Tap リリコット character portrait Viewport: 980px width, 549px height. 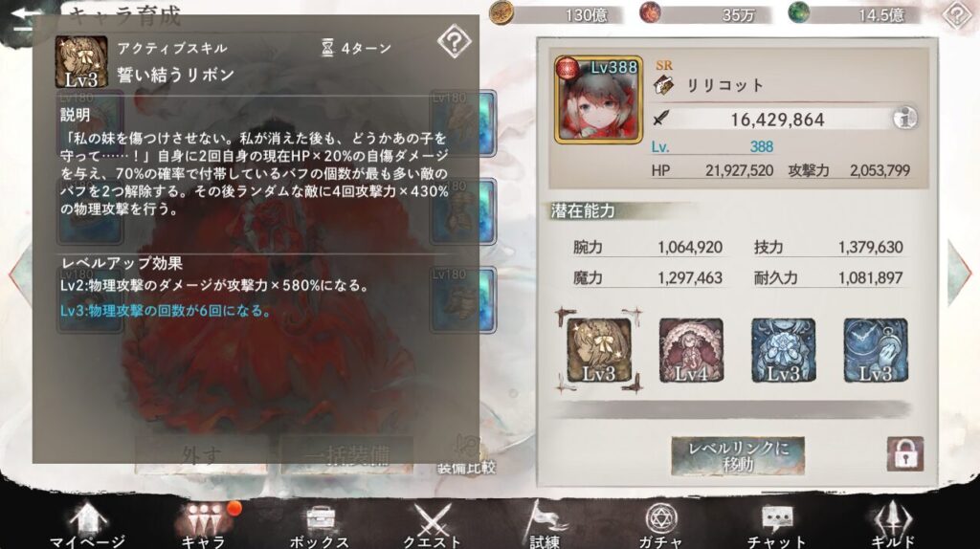(598, 99)
